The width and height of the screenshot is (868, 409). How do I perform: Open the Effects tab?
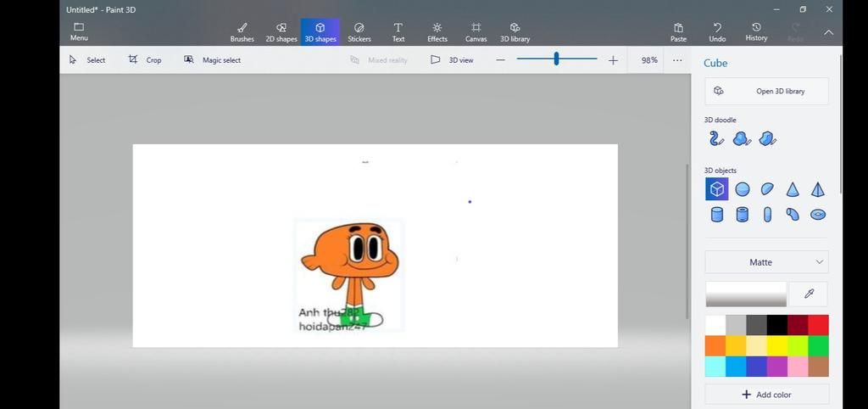(437, 32)
